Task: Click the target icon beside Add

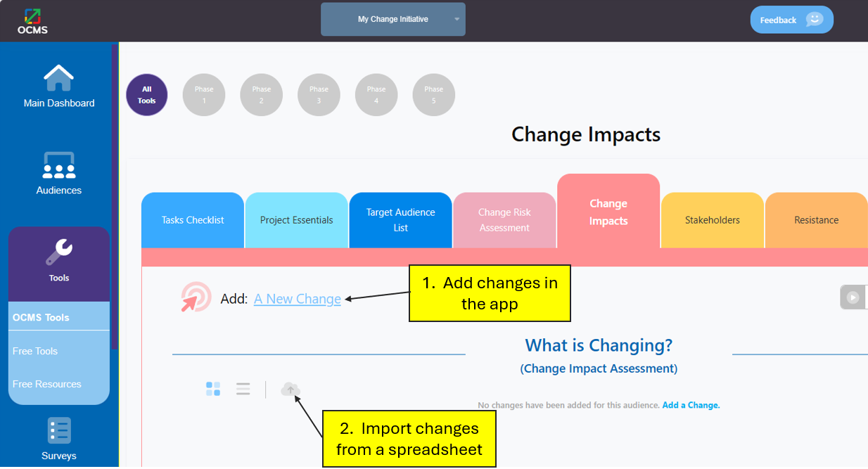Action: point(196,297)
